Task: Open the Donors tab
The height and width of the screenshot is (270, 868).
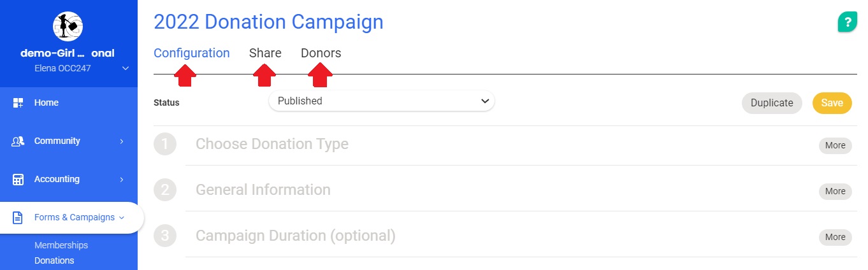Action: click(x=321, y=53)
